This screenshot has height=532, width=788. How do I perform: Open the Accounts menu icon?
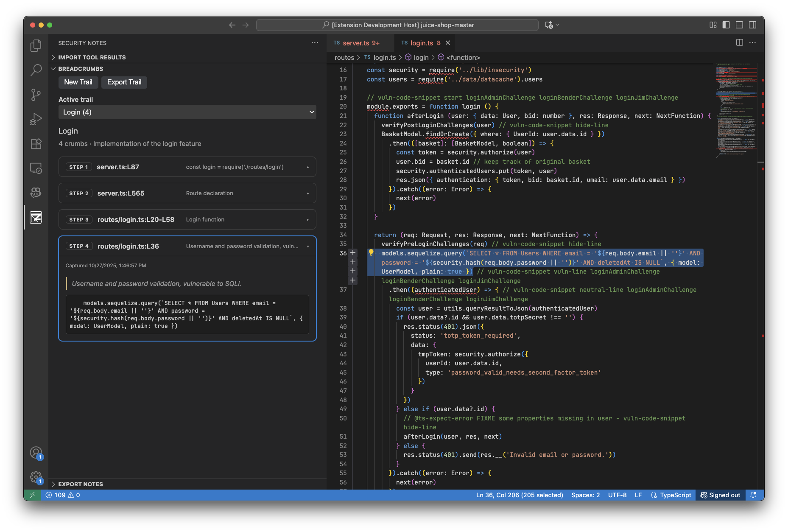pos(36,453)
